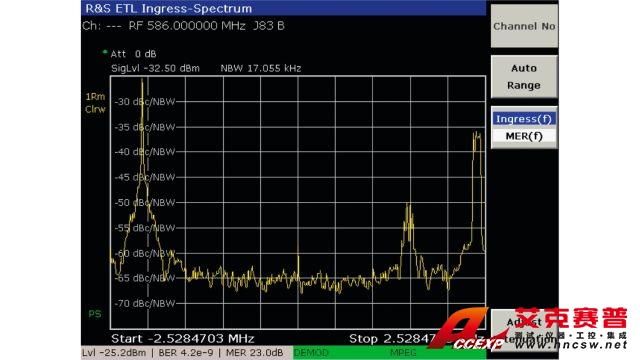Click the Auto Range softkey

(524, 77)
